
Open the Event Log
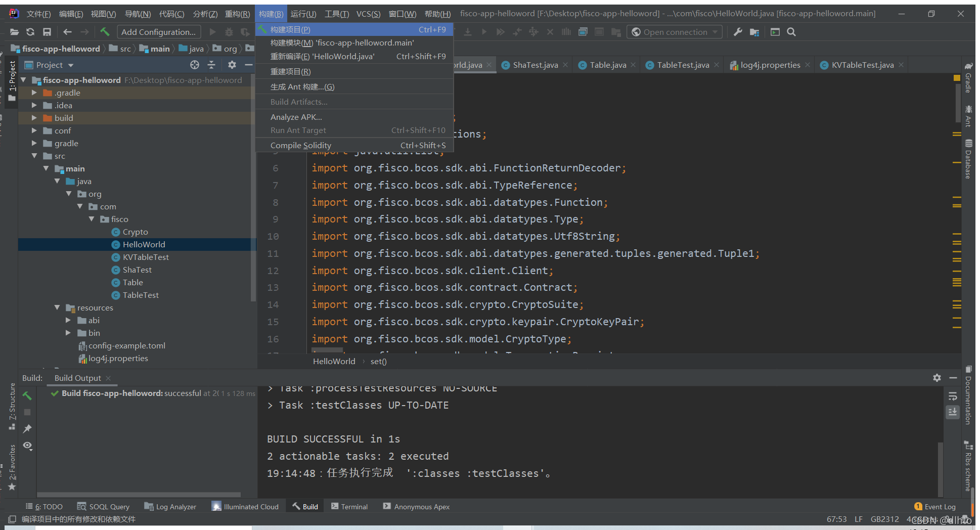pyautogui.click(x=935, y=507)
